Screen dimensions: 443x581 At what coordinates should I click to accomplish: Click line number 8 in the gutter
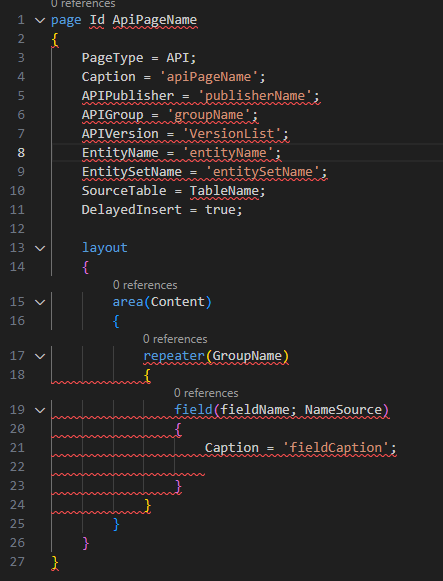pos(21,153)
